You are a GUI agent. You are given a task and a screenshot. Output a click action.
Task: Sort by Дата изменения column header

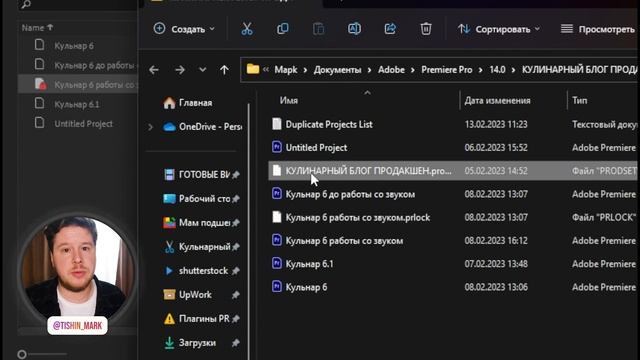pyautogui.click(x=497, y=100)
